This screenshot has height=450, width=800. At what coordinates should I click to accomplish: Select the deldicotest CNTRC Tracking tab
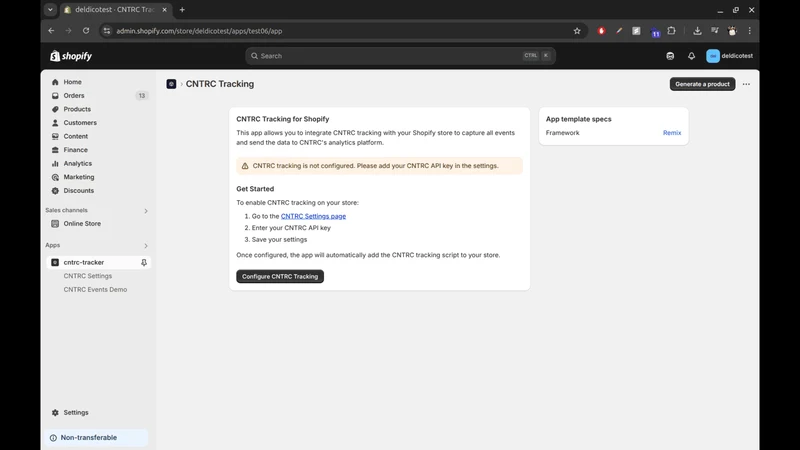(x=115, y=10)
